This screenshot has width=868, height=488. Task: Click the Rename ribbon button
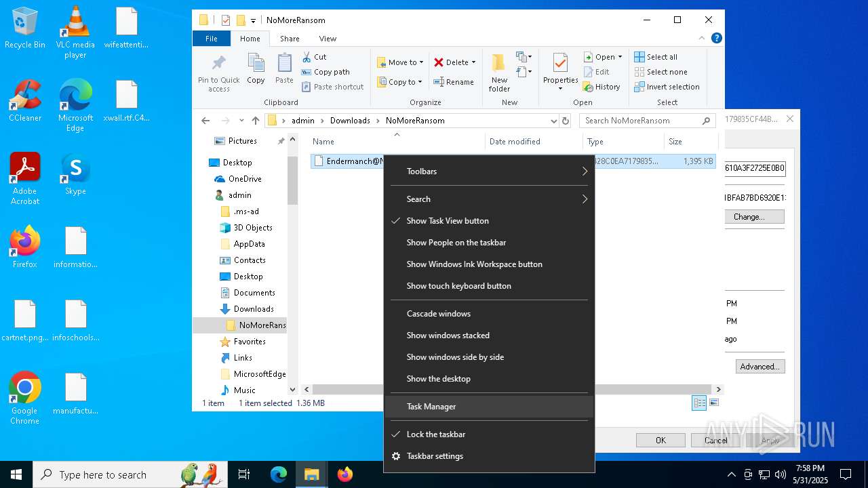(x=454, y=82)
